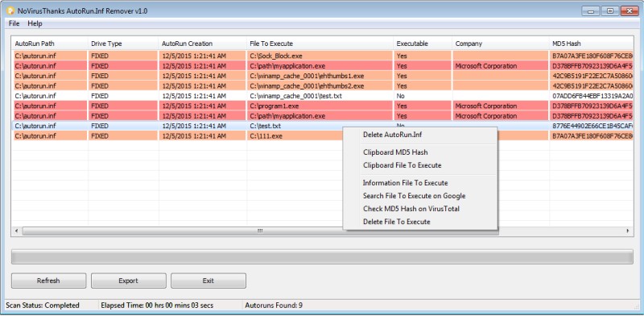Open the Help menu

35,23
